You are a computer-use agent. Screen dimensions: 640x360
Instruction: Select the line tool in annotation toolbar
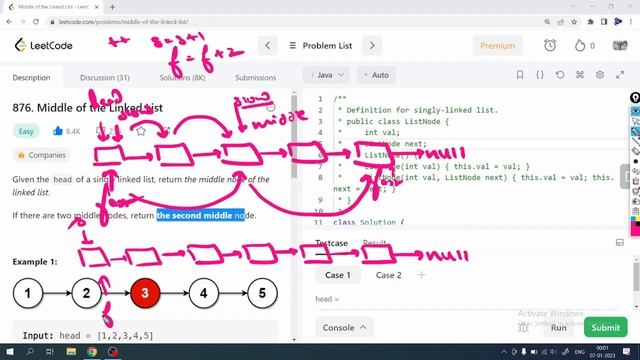point(635,142)
